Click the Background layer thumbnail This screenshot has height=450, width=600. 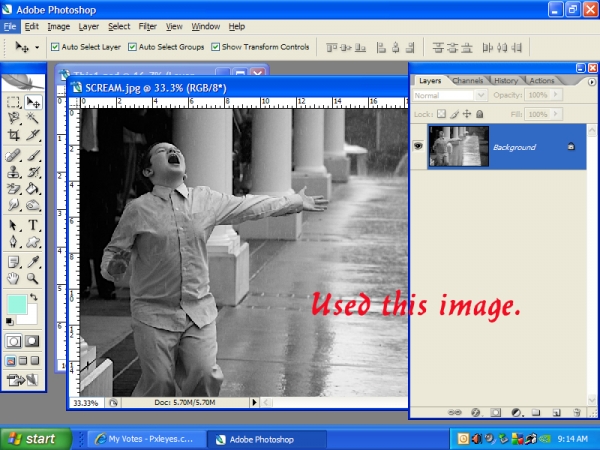point(458,146)
